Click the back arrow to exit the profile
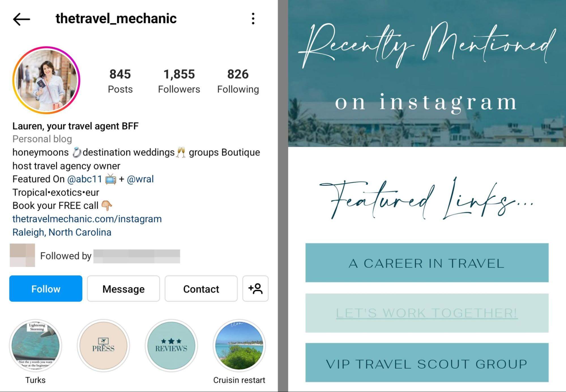The image size is (566, 392). [21, 18]
